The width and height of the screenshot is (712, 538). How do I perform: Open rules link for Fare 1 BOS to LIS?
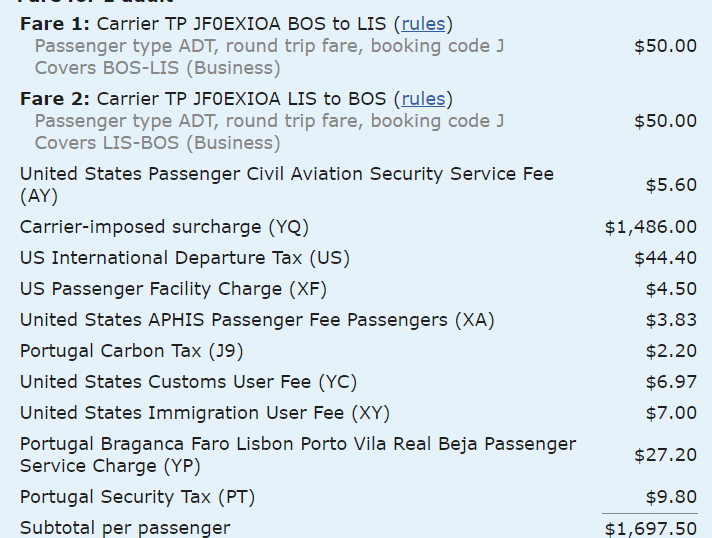coord(423,24)
